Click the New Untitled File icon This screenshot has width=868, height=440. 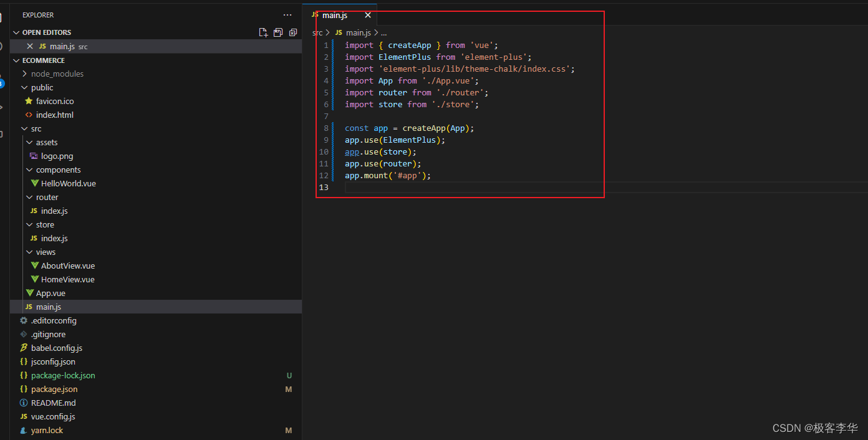coord(263,32)
